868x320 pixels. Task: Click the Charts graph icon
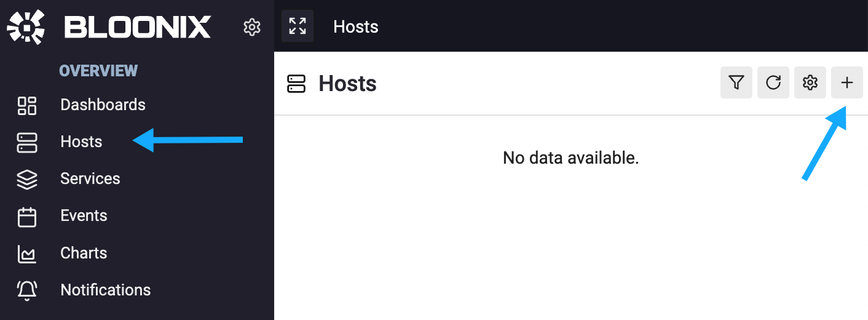(27, 254)
